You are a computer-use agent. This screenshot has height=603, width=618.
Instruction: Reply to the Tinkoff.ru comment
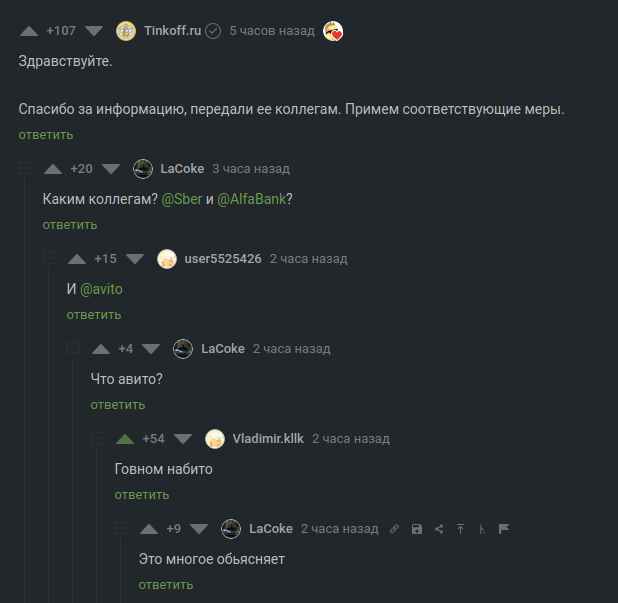[45, 135]
